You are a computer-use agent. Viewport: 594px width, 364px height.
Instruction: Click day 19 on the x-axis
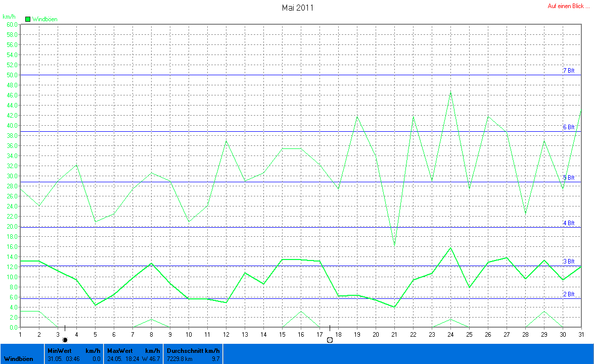[x=357, y=335]
